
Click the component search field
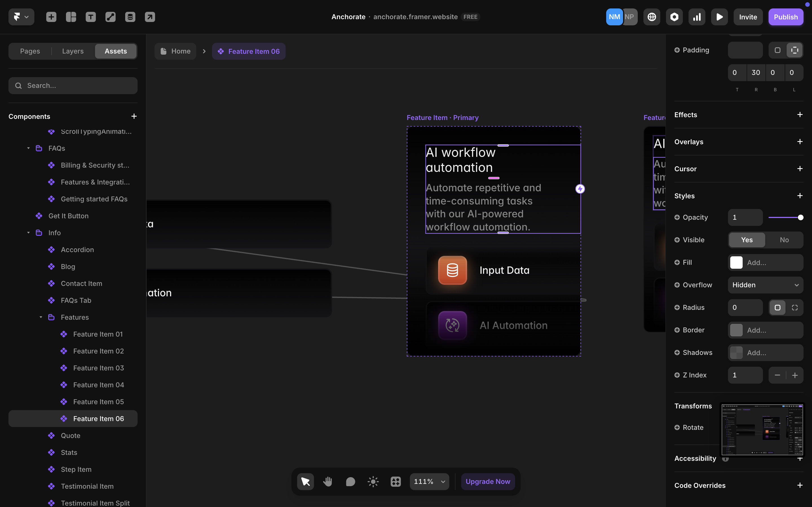point(73,86)
